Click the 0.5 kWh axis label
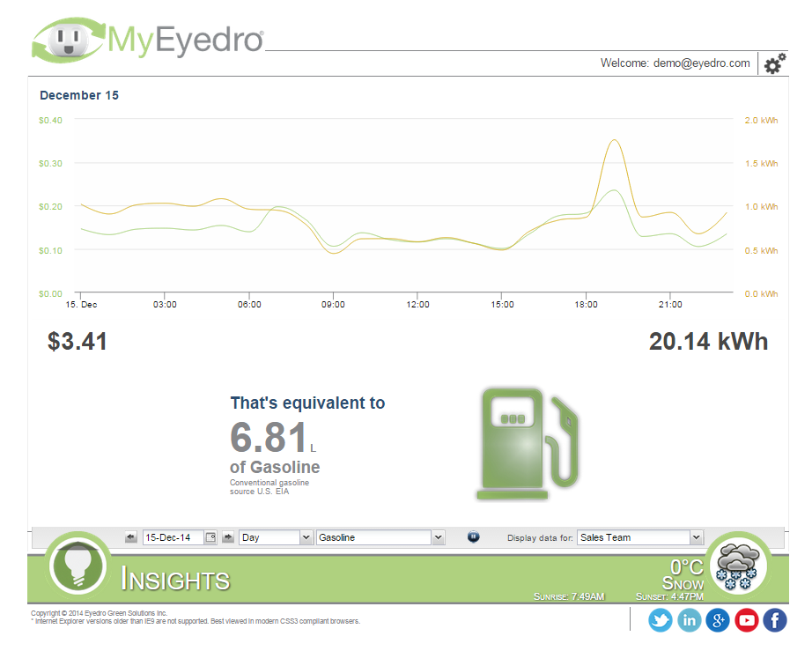Image resolution: width=812 pixels, height=651 pixels. (761, 251)
